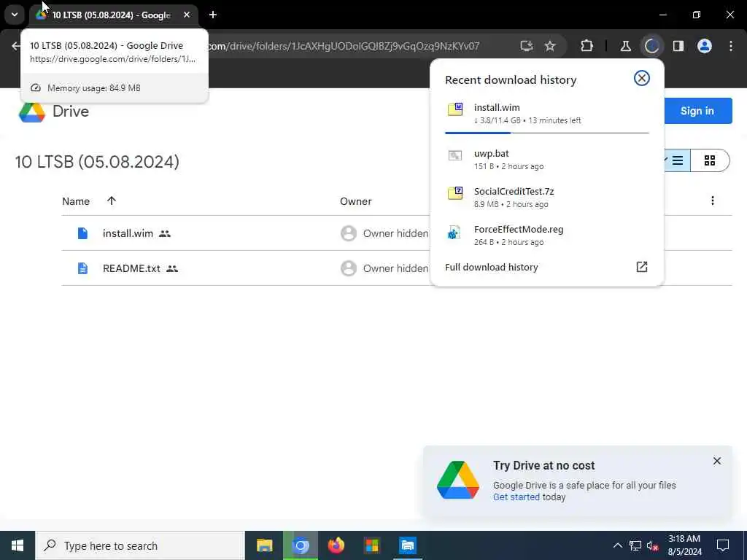Click Owner hidden for install.wim

click(395, 233)
